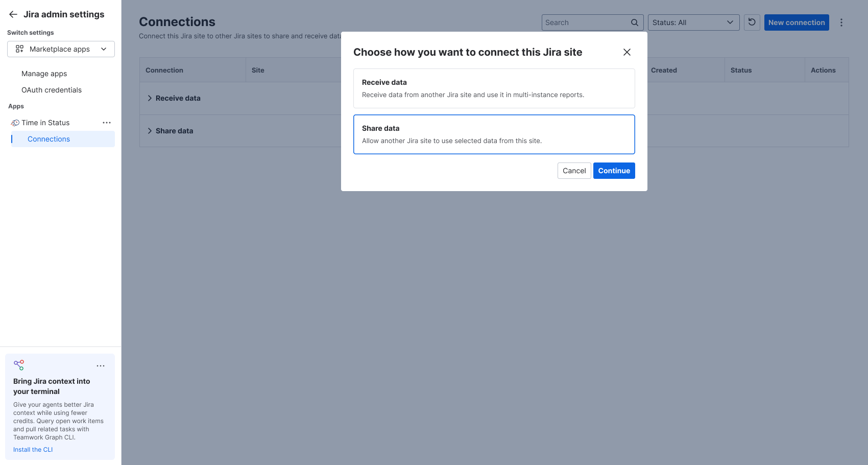Follow the Install the CLI link
Image resolution: width=868 pixels, height=465 pixels.
coord(33,450)
